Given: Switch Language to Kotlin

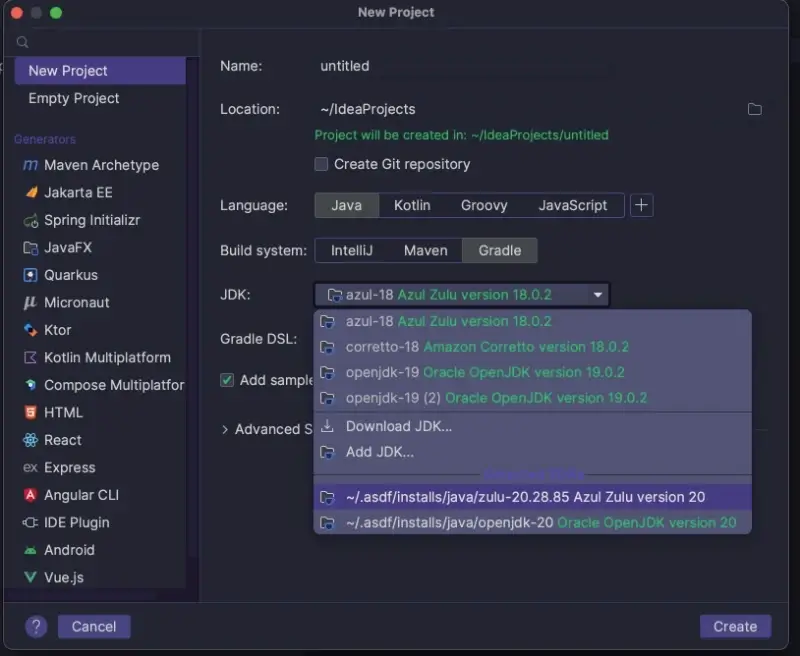Looking at the screenshot, I should click(x=412, y=205).
